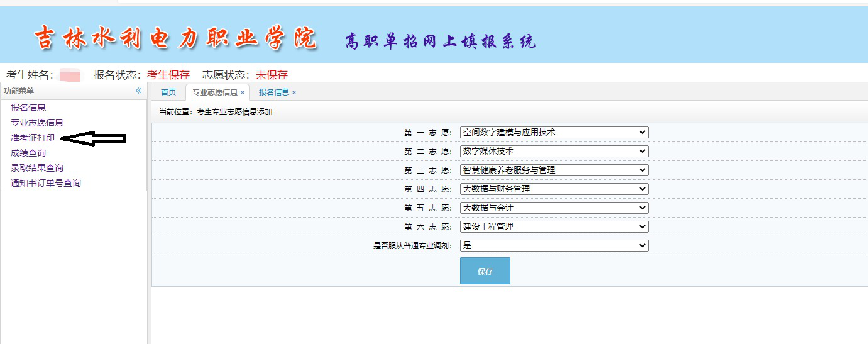Switch to the 报名信息 tab
868x344 pixels.
tap(273, 92)
